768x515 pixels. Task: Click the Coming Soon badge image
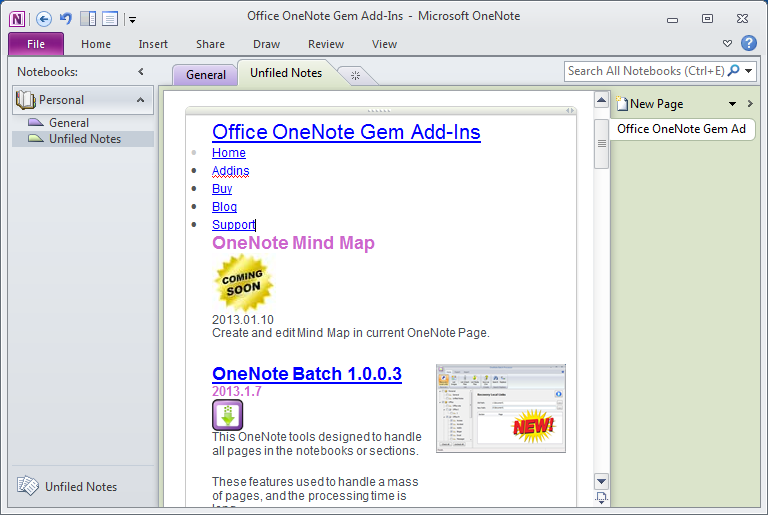pyautogui.click(x=243, y=283)
